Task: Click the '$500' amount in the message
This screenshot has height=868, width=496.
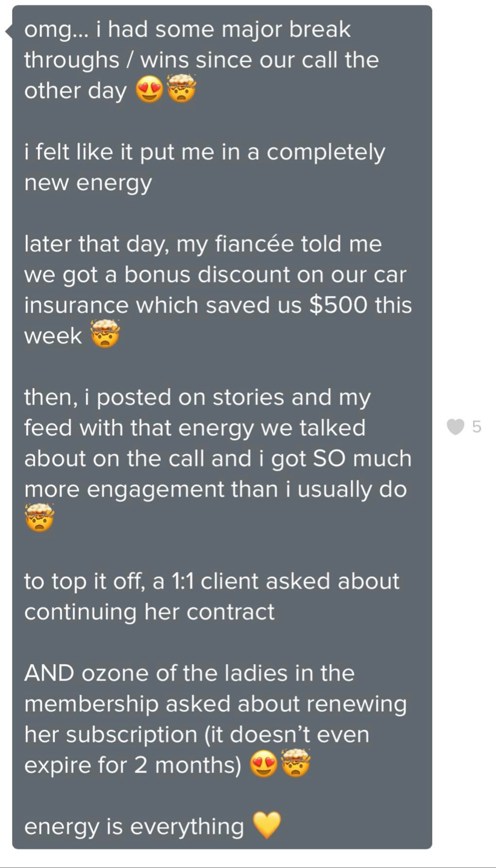Action: pos(337,305)
